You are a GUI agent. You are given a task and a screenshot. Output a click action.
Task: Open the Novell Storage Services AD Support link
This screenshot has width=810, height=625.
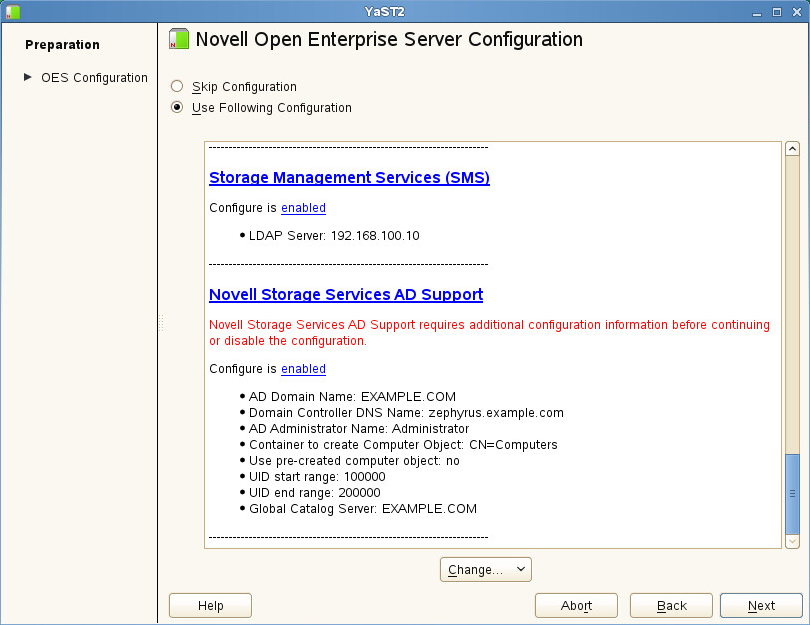pos(346,295)
